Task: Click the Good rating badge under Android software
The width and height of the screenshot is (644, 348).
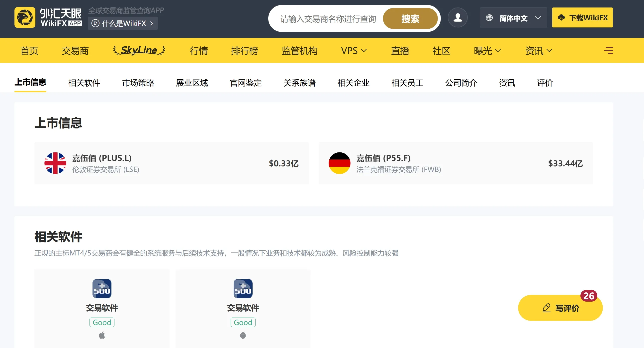Action: point(243,322)
